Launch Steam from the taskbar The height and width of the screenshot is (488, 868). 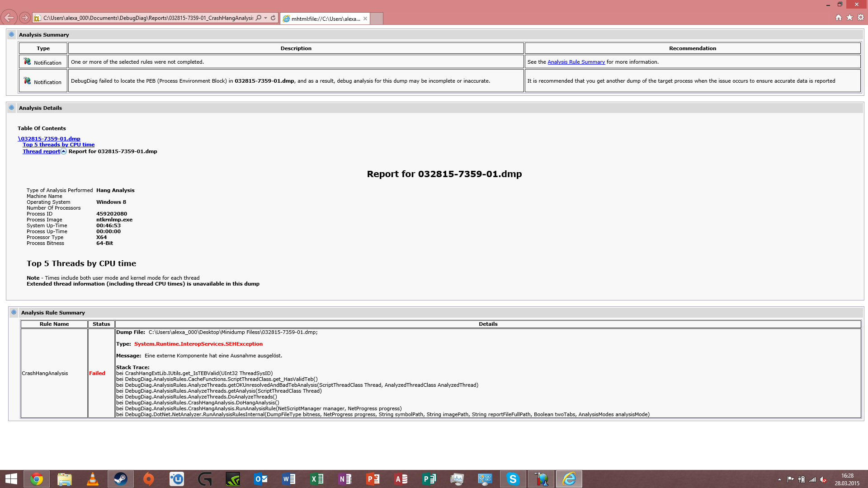(x=121, y=479)
